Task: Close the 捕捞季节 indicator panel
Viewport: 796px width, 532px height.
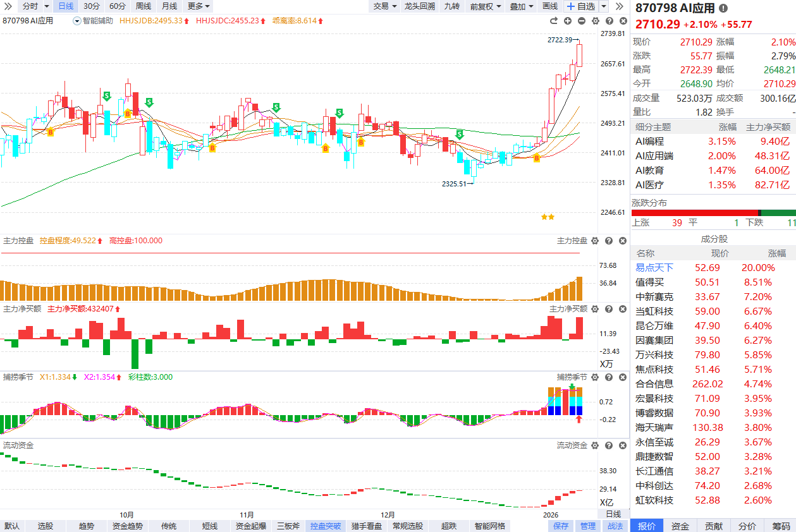Action: 621,377
